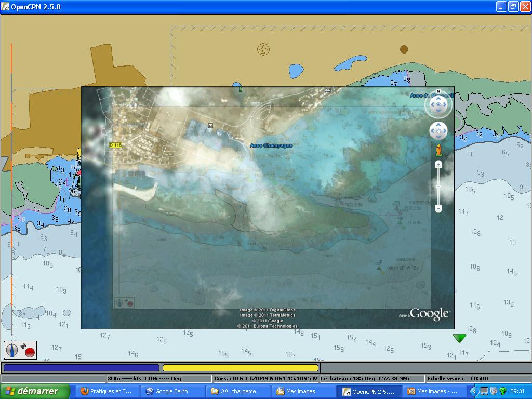
Task: Select the yellow chart bar segment
Action: tap(241, 368)
